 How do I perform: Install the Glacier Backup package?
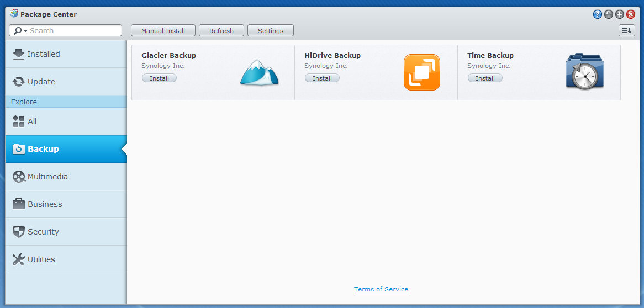point(160,78)
